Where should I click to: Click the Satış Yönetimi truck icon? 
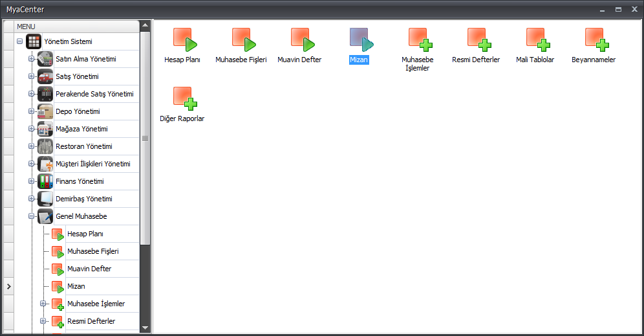click(45, 76)
